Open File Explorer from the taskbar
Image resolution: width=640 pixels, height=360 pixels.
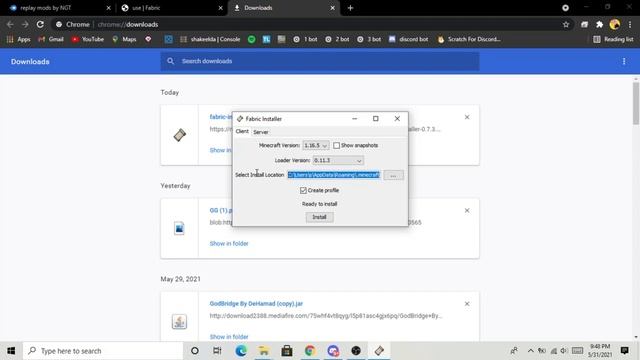point(264,351)
